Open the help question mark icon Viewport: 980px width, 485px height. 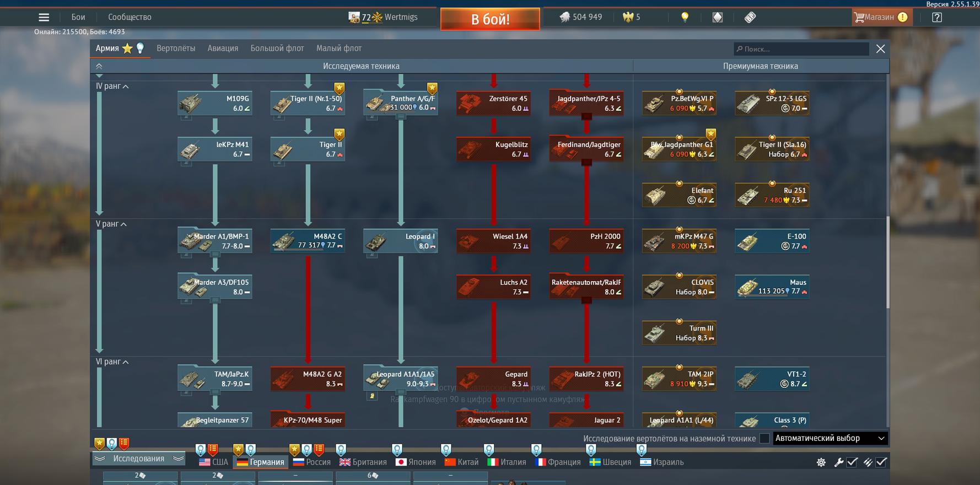coord(936,17)
